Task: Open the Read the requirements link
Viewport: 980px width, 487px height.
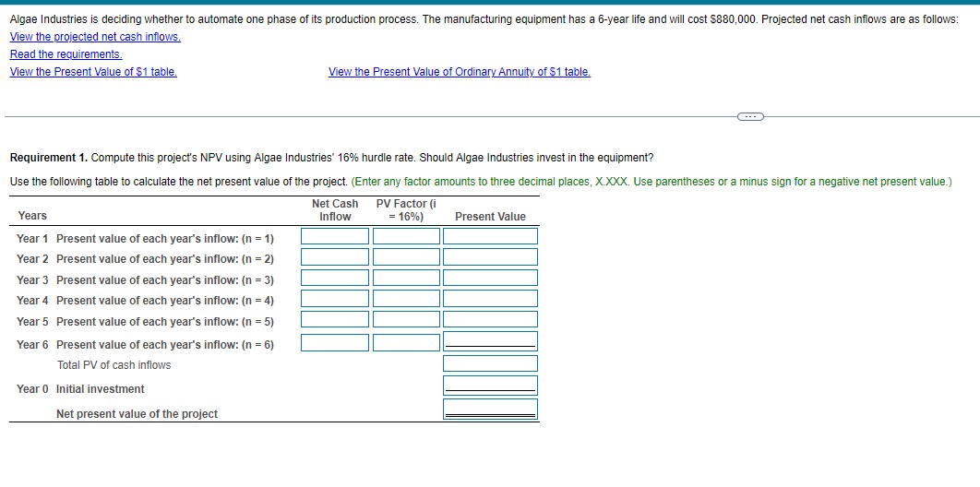Action: (66, 54)
